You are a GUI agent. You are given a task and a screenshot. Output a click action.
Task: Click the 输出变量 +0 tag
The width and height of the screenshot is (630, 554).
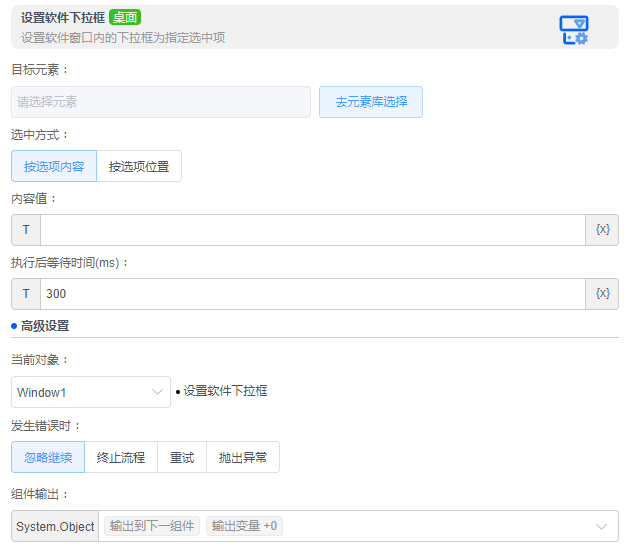244,526
